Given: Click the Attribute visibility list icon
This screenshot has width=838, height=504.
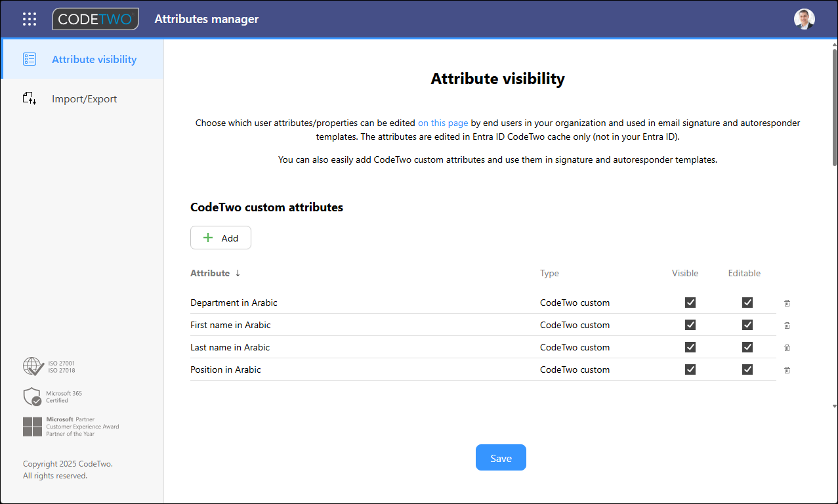Looking at the screenshot, I should point(30,59).
